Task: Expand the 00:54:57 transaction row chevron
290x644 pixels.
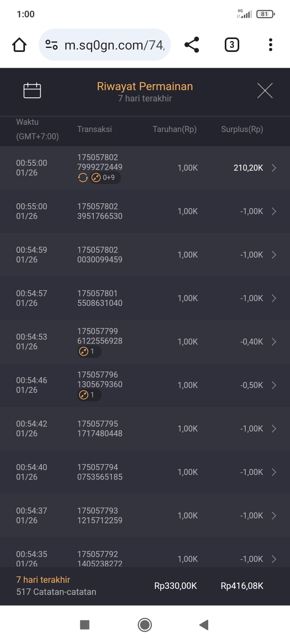Action: click(x=274, y=298)
